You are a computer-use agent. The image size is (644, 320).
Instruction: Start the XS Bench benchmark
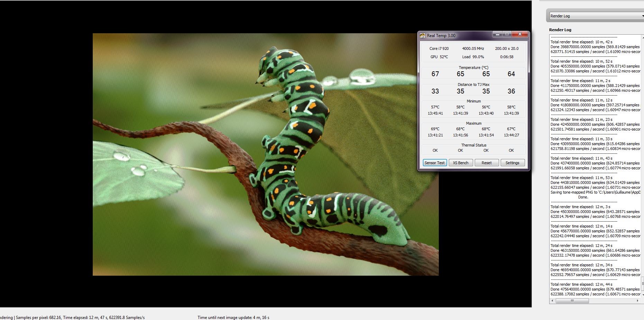(461, 163)
